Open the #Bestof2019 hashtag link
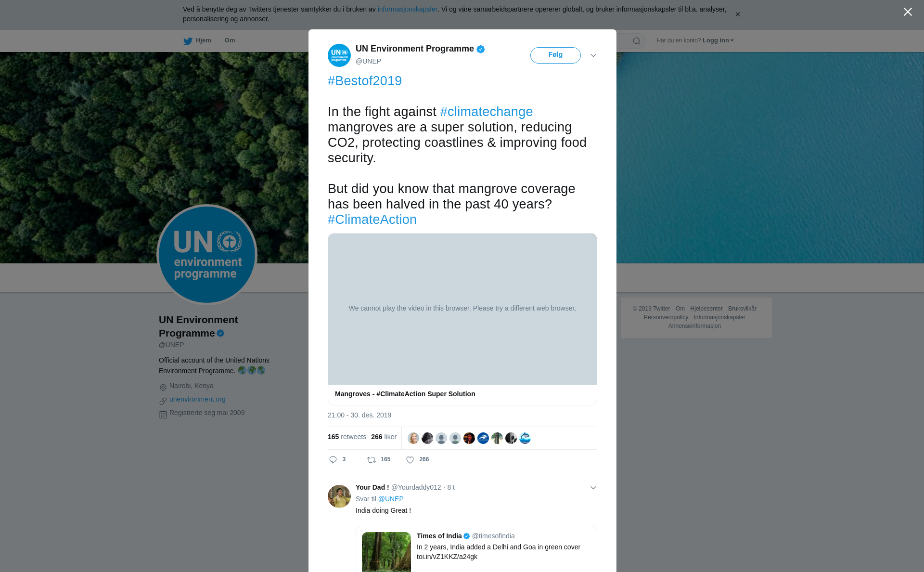Viewport: 924px width, 572px height. (x=365, y=81)
